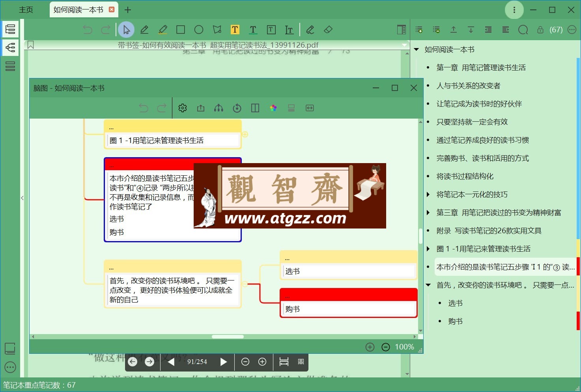Select the 附录 写读书笔记的26款实用文具 note
Image resolution: width=581 pixels, height=392 pixels.
[489, 230]
